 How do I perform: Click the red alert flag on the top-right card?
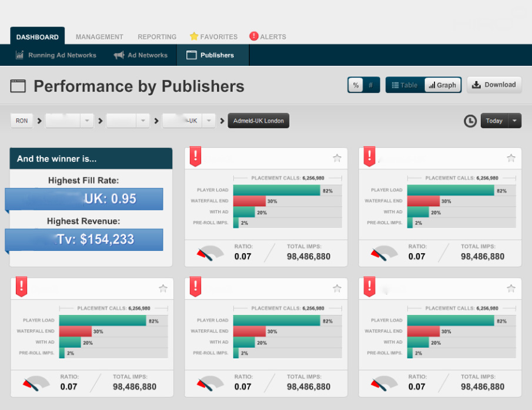tap(369, 156)
